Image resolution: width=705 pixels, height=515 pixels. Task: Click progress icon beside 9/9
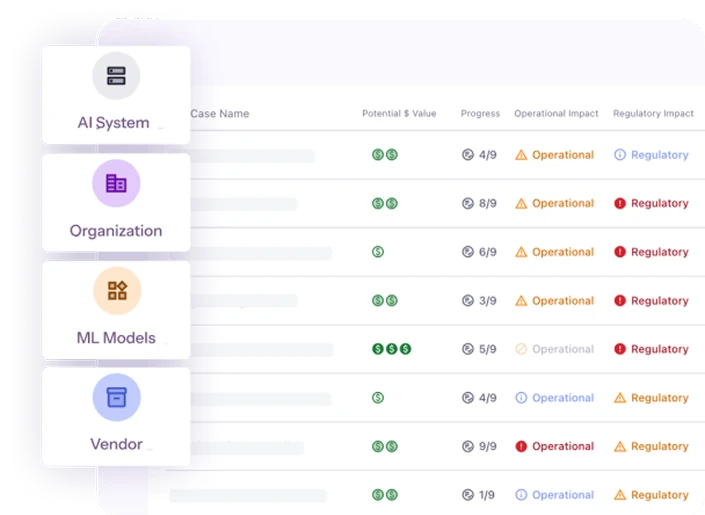468,446
